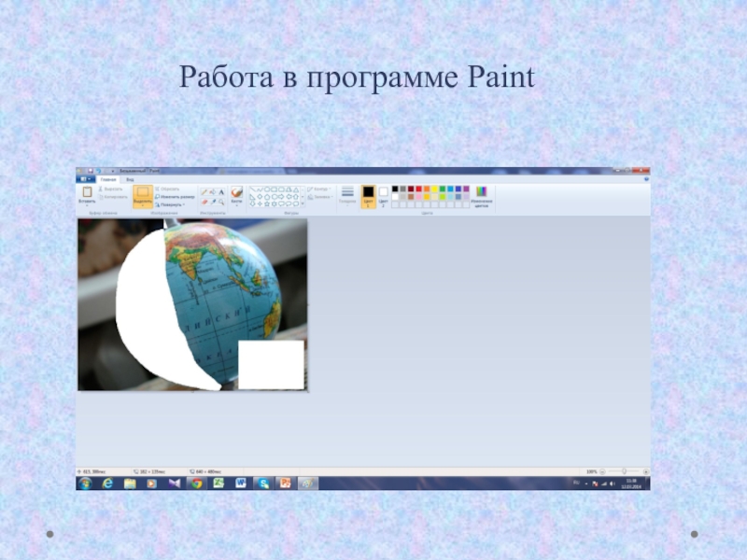
Task: Activate the Color 2 (Цвет 2) selector
Action: point(383,194)
